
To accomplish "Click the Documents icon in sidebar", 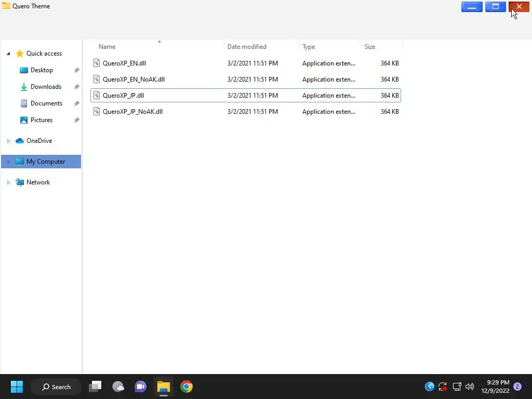I will [24, 103].
